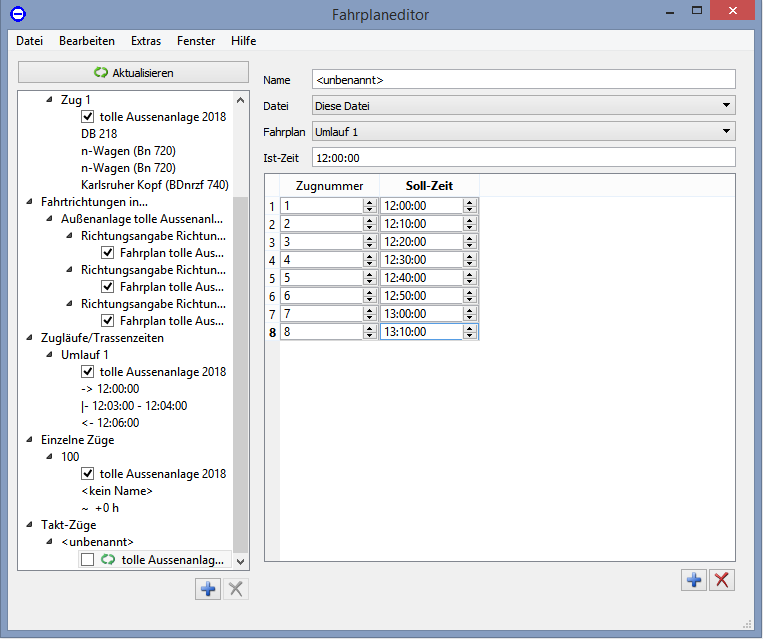Enable the unchecked box under Takt-Züge <unbenannt>
The width and height of the screenshot is (763, 639).
[x=88, y=560]
